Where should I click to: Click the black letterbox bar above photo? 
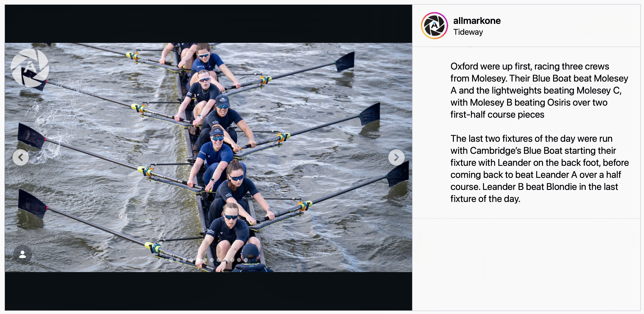(x=208, y=24)
